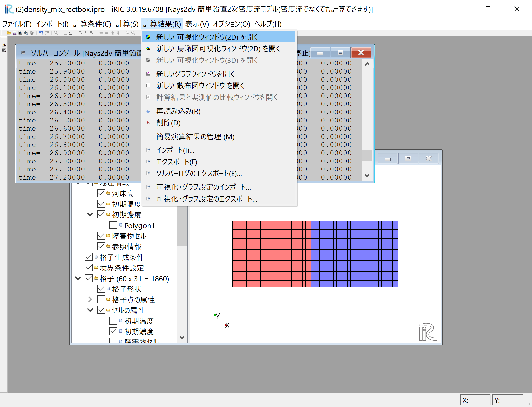This screenshot has height=407, width=532.
Task: Choose 可視化・グラフ設定のエクスポート...
Action: click(x=219, y=199)
